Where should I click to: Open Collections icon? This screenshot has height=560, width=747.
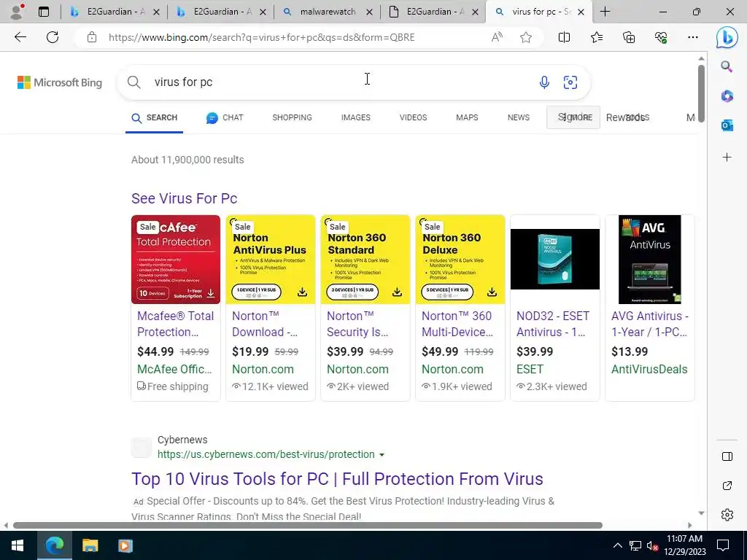[x=629, y=37]
